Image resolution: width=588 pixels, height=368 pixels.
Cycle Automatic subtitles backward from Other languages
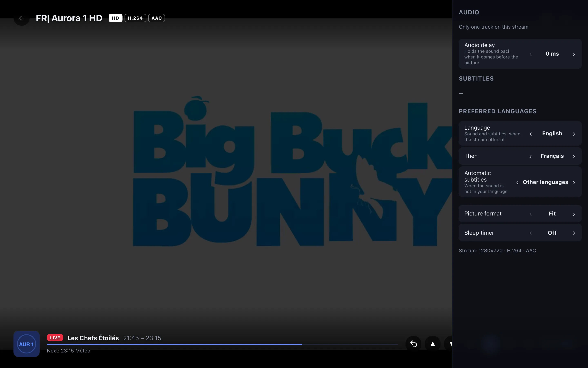click(517, 182)
